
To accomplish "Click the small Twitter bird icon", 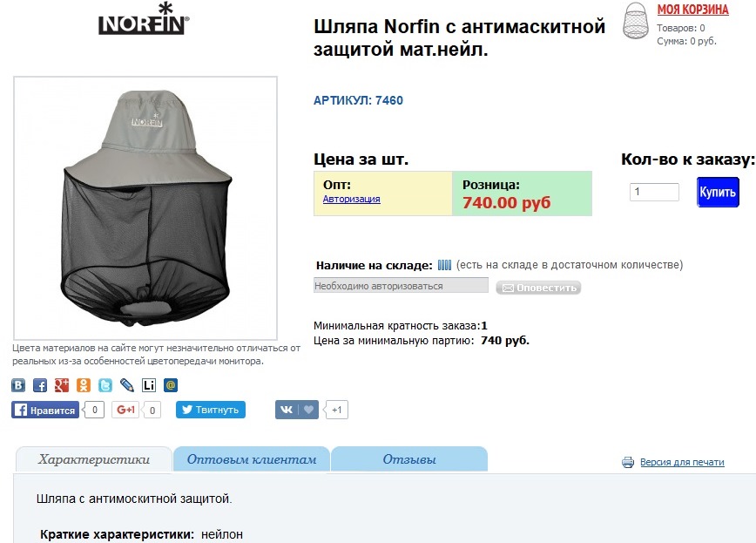I will (x=105, y=385).
